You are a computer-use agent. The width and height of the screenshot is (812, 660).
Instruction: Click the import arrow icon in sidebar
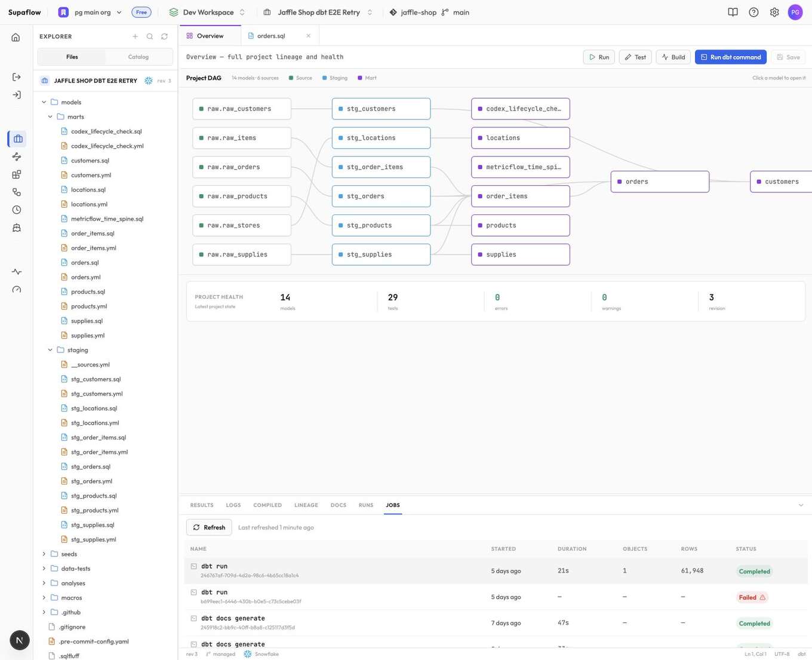[x=17, y=95]
